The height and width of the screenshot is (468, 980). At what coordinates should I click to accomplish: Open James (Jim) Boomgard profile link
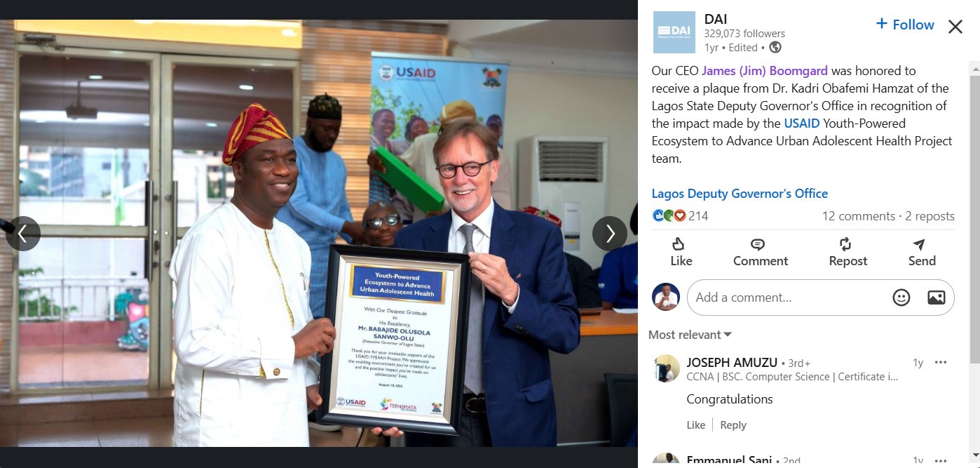click(x=765, y=71)
